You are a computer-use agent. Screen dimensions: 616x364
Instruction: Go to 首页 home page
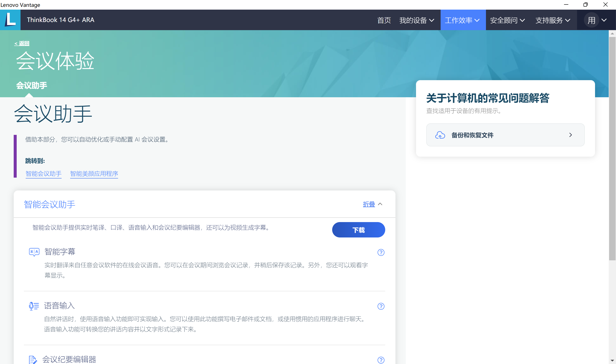click(384, 20)
